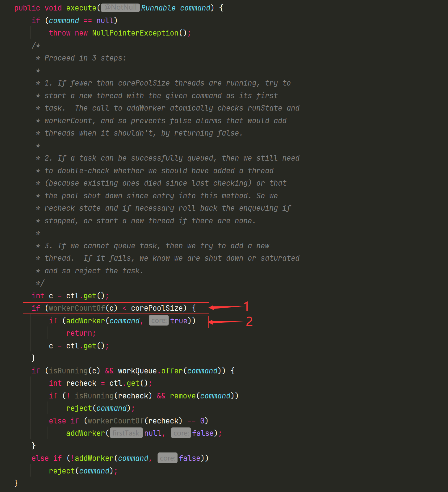Click "null" in the "command == null" check
Image resolution: width=448 pixels, height=492 pixels.
point(105,21)
